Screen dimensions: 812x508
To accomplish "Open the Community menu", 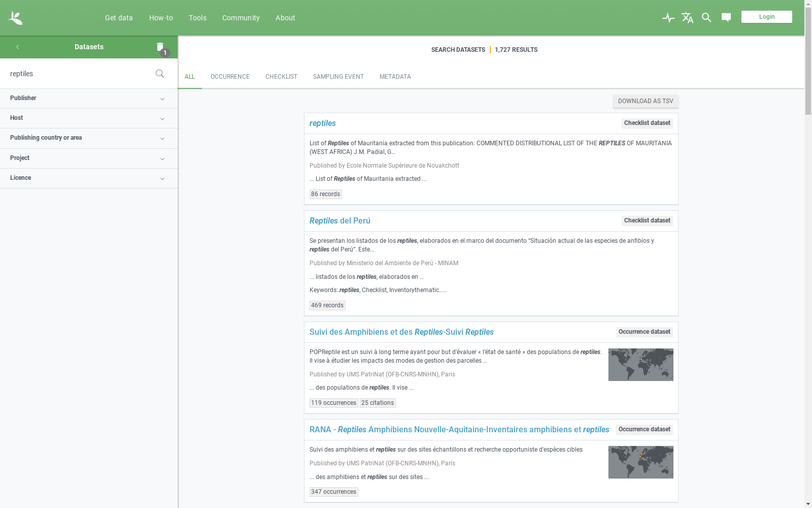I will pos(241,18).
